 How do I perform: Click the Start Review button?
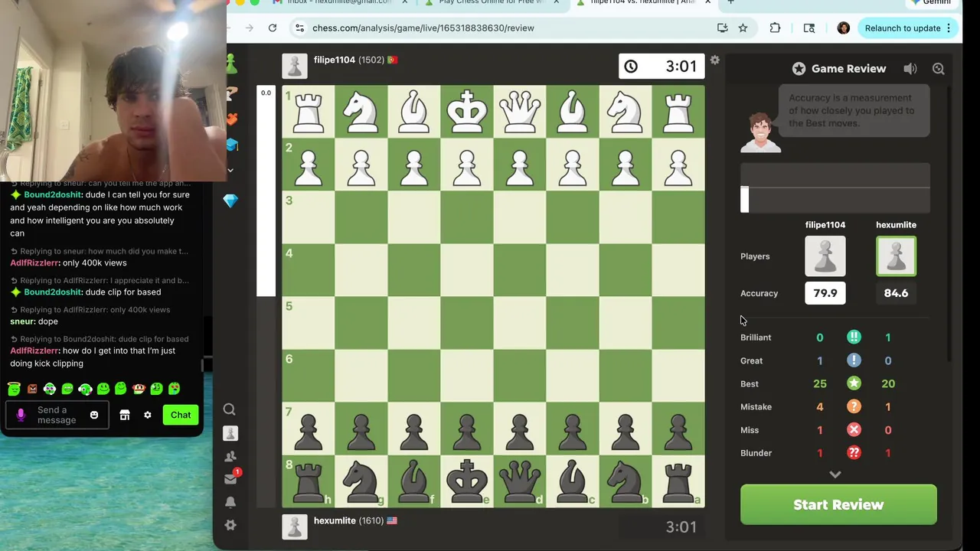(838, 504)
